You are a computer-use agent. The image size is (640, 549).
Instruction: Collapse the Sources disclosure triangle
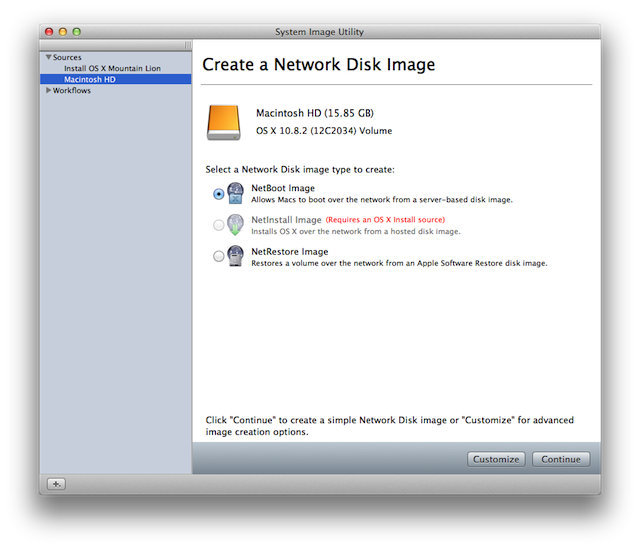tap(48, 58)
